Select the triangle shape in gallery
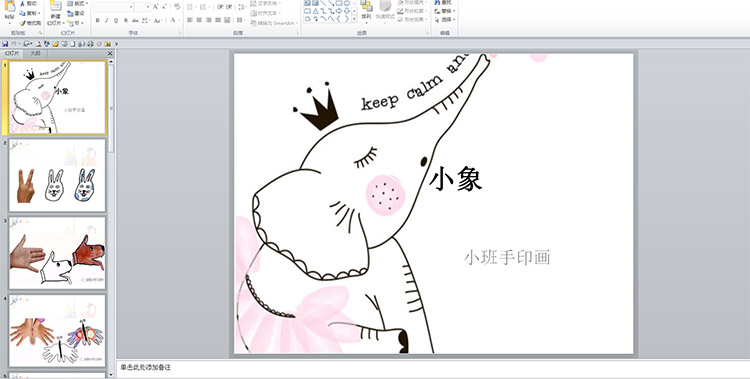The image size is (750, 379). (316, 11)
